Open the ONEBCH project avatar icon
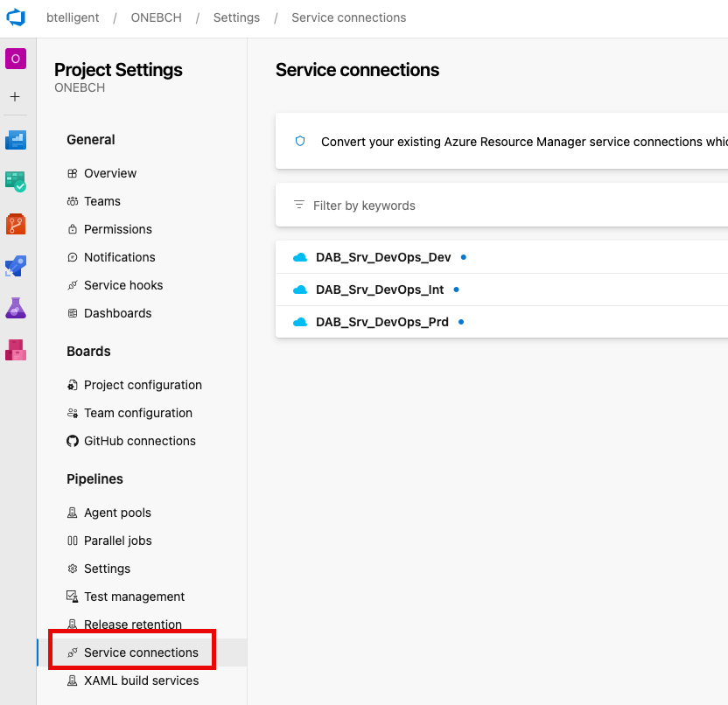Viewport: 728px width, 705px height. click(16, 59)
